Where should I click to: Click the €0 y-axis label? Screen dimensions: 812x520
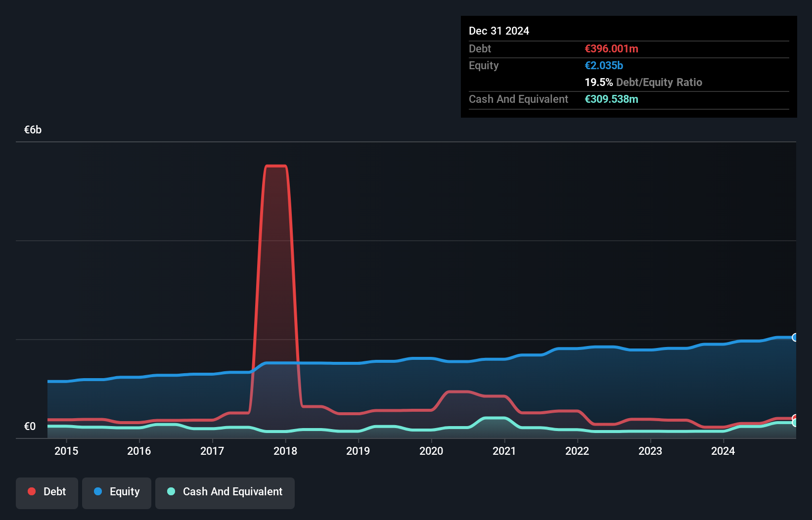tap(30, 427)
